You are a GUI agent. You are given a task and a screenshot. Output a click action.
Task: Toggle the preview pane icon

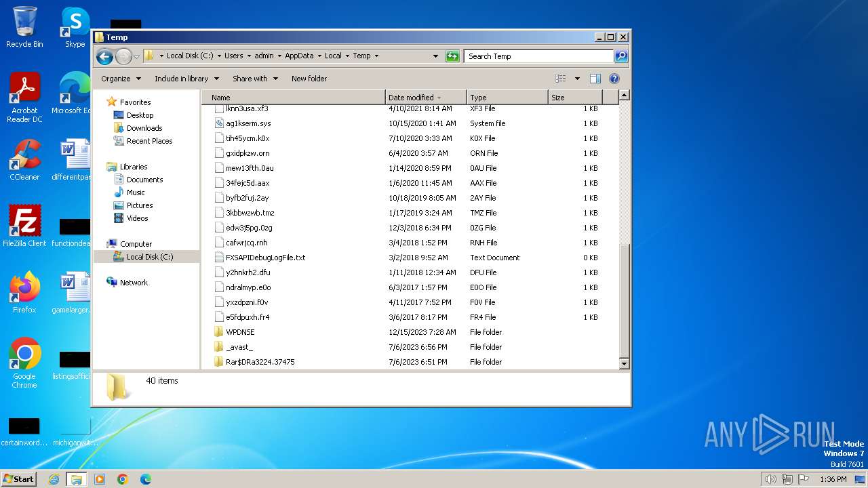point(595,79)
